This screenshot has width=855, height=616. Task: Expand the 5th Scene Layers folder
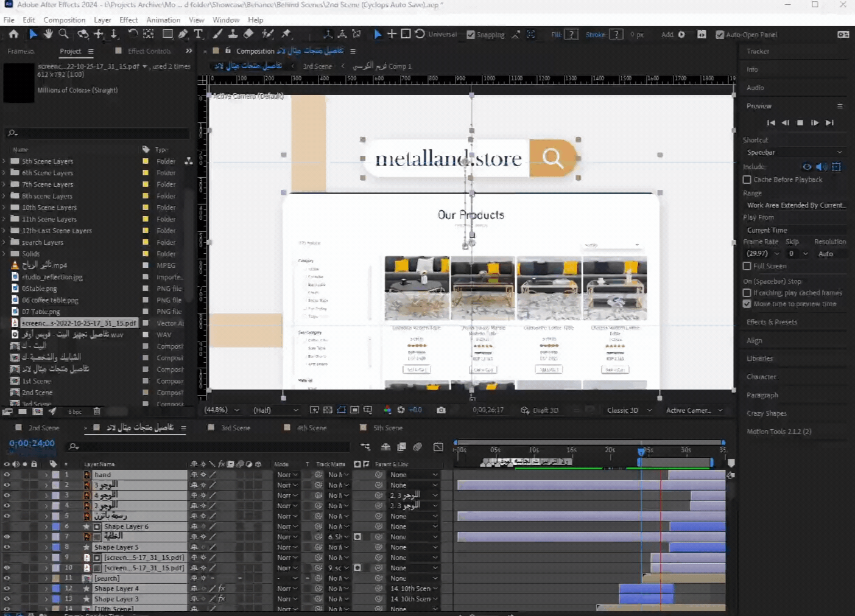[x=4, y=161]
